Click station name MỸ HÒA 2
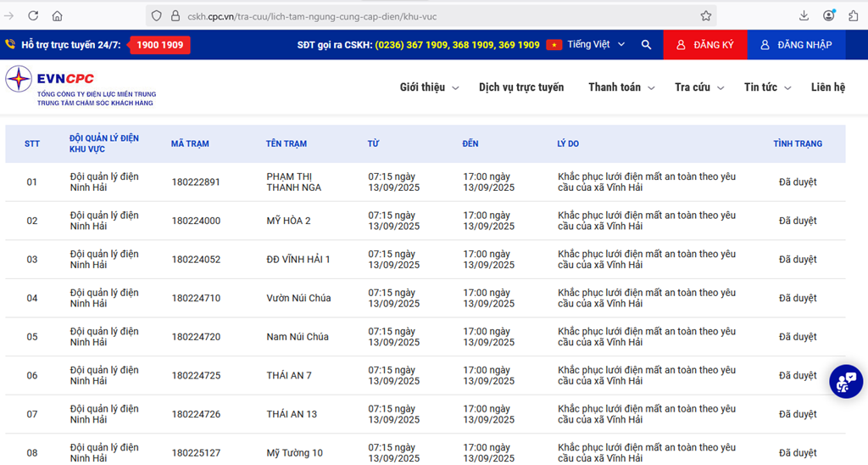Viewport: 868px width, 465px height. point(288,221)
